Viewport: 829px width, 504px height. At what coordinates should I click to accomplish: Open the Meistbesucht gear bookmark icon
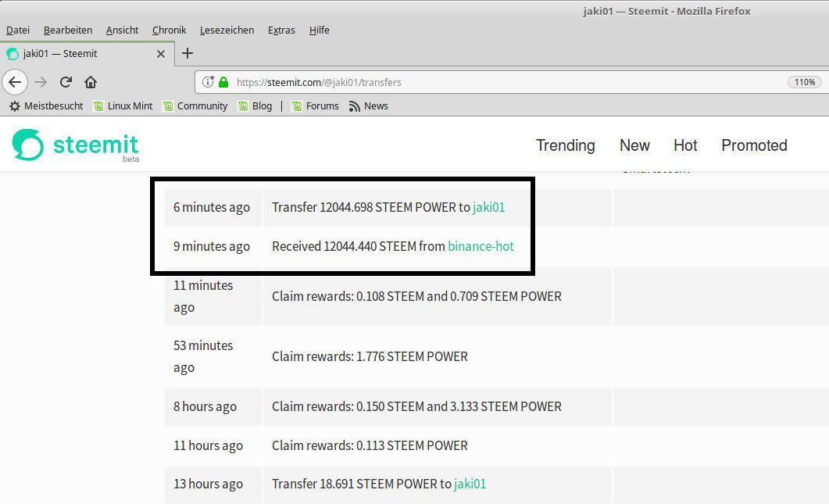click(x=15, y=105)
